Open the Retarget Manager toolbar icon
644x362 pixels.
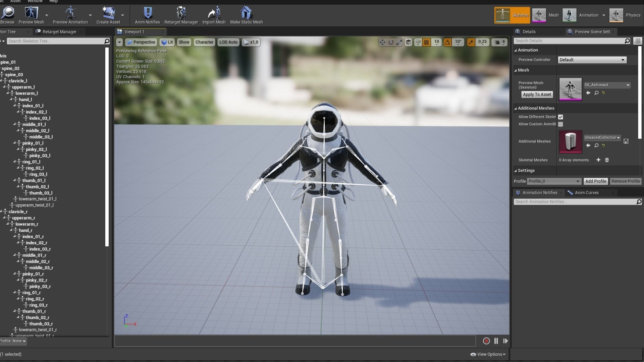tap(181, 15)
